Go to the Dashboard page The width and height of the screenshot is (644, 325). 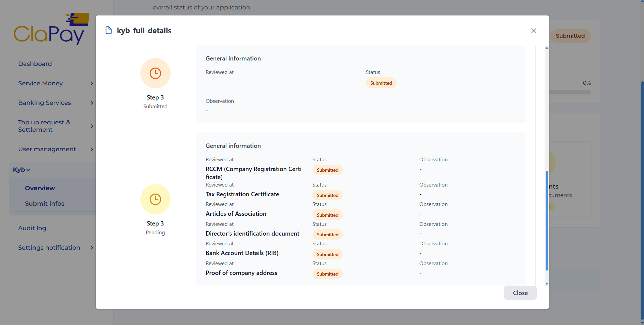click(35, 64)
